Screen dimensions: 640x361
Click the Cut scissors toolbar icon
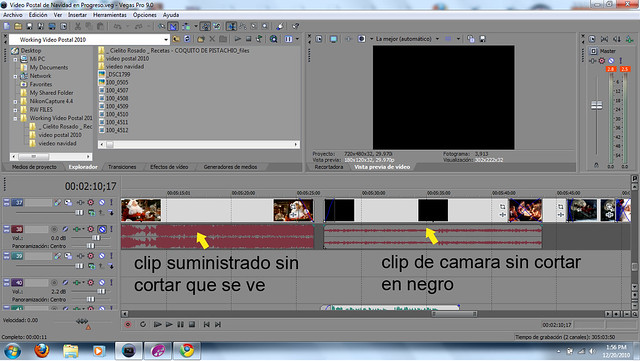[78, 26]
